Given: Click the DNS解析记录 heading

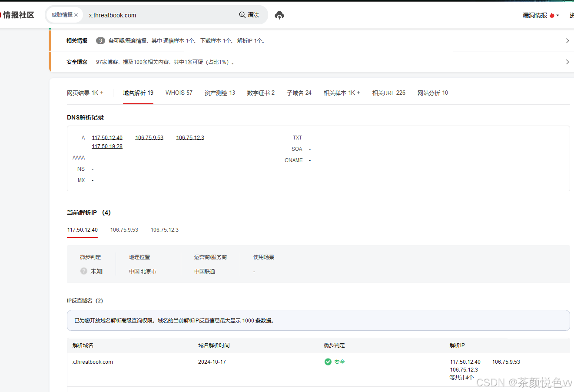Looking at the screenshot, I should (85, 118).
